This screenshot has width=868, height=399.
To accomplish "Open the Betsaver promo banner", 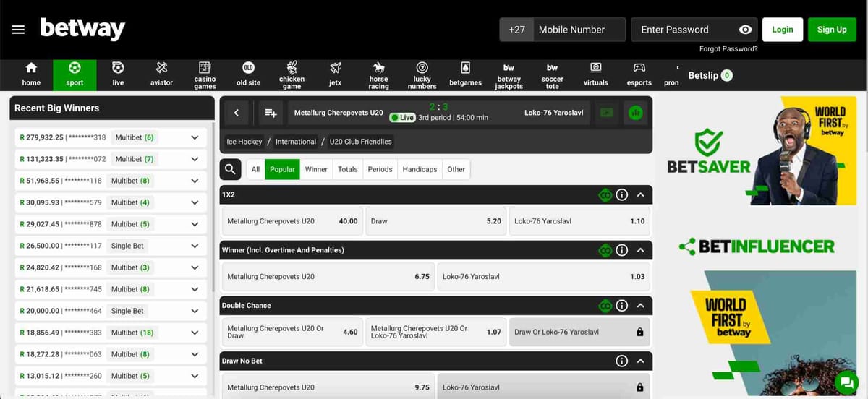I will pyautogui.click(x=762, y=151).
